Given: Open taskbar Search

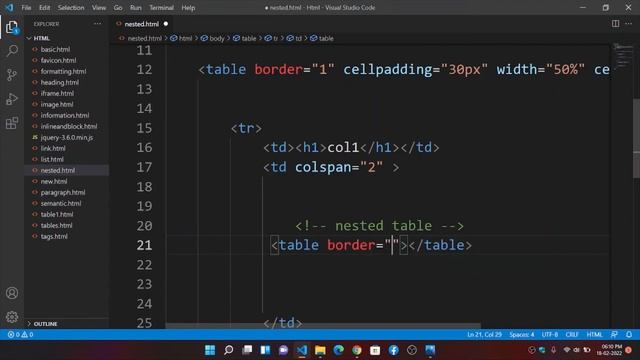Looking at the screenshot, I should click(229, 350).
